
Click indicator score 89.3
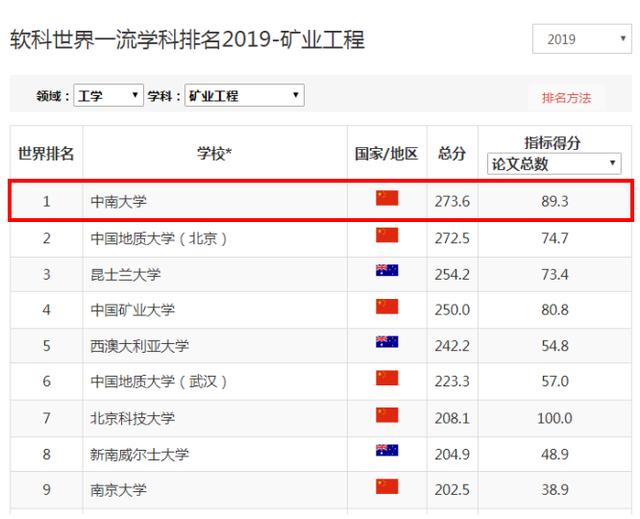click(x=555, y=202)
